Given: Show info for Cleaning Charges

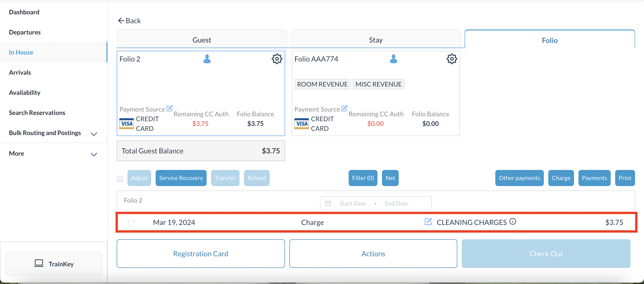Looking at the screenshot, I should (x=513, y=222).
